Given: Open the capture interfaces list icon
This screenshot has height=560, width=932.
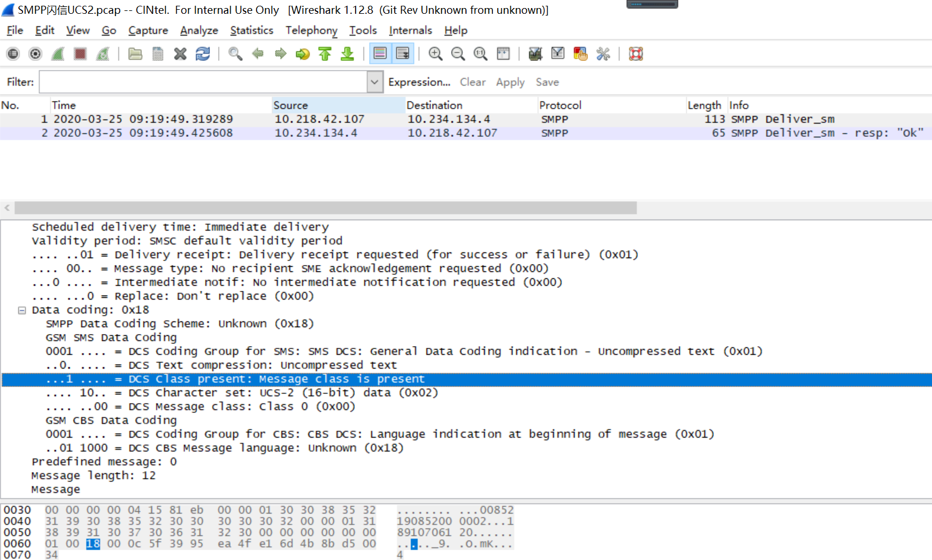Looking at the screenshot, I should (13, 54).
